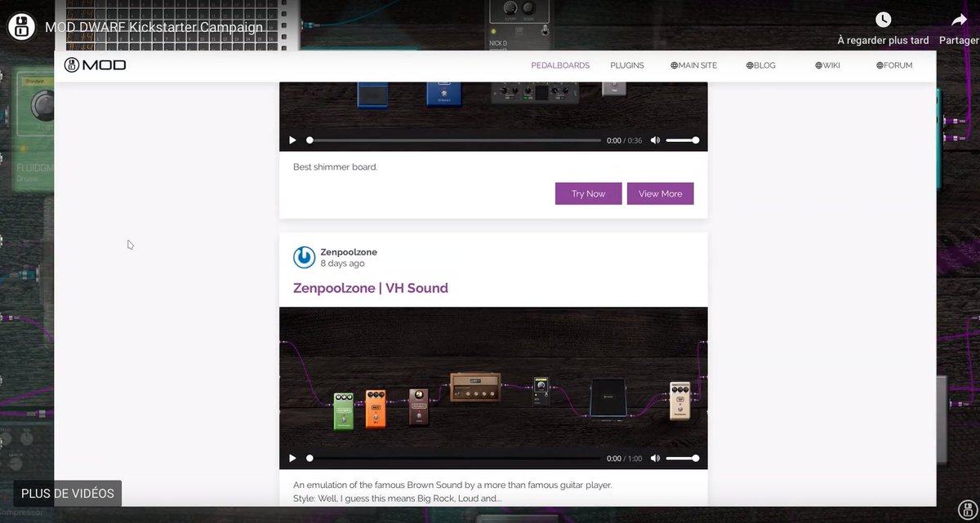The width and height of the screenshot is (980, 523).
Task: Click the YouTube channel avatar icon
Action: [x=22, y=26]
